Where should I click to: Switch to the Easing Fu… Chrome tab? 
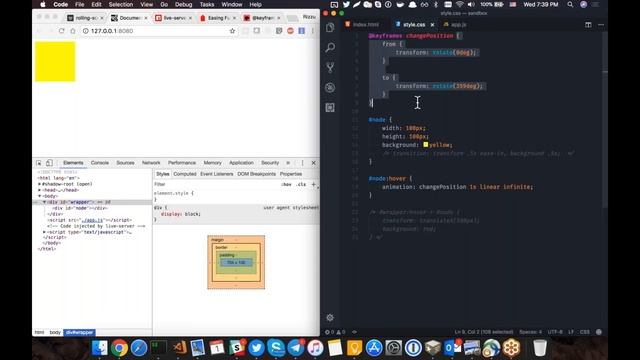[218, 18]
